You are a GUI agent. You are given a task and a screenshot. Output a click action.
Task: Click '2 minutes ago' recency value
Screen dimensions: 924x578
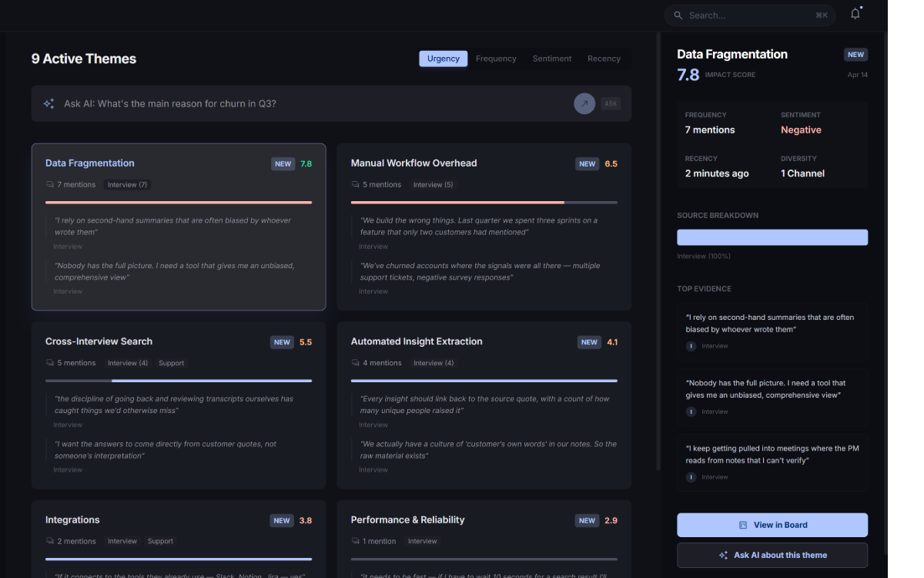click(717, 173)
